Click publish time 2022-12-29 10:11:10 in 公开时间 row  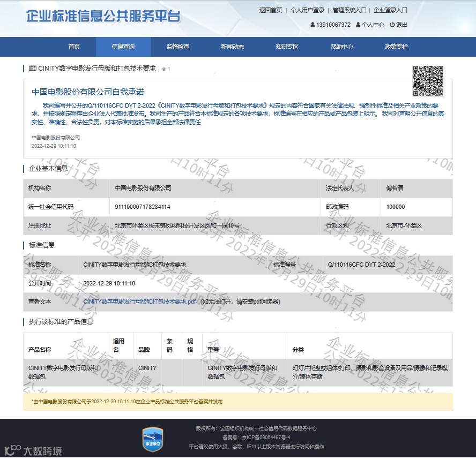pos(109,283)
